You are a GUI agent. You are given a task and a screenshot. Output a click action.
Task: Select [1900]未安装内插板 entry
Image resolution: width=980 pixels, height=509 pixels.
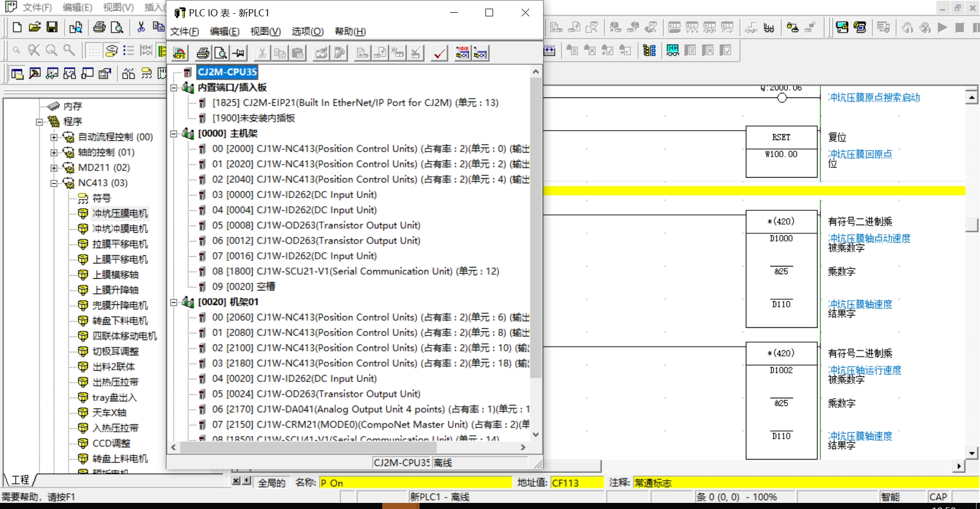click(x=254, y=118)
